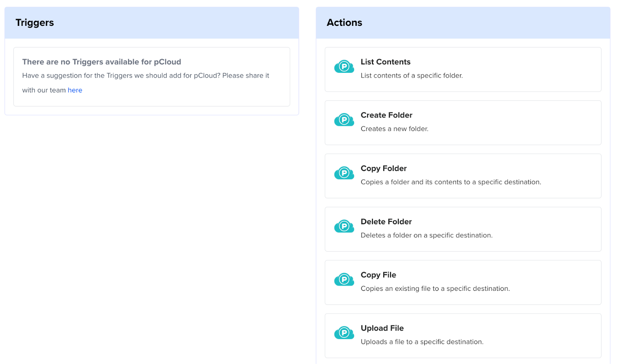Click 'Deletes a folder on a specific destination' text

[x=427, y=235]
